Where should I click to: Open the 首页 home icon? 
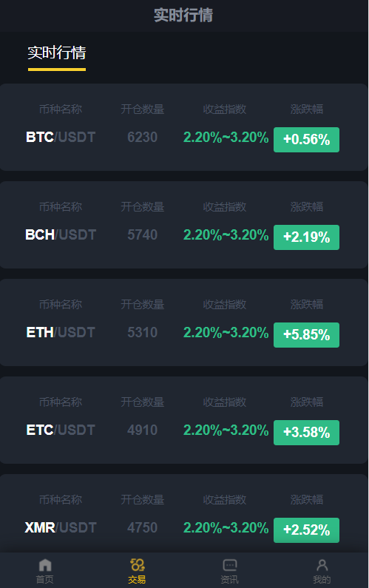(44, 571)
